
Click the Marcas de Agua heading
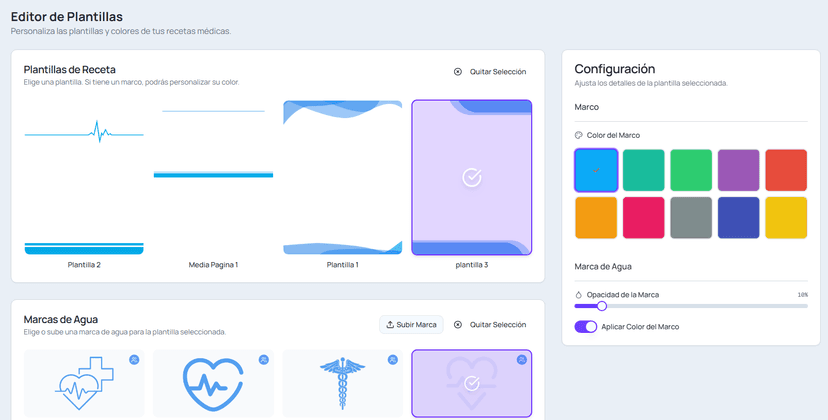point(61,320)
